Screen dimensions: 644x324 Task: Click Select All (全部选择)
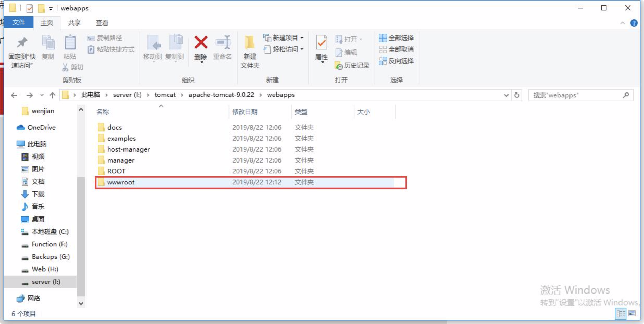click(396, 38)
